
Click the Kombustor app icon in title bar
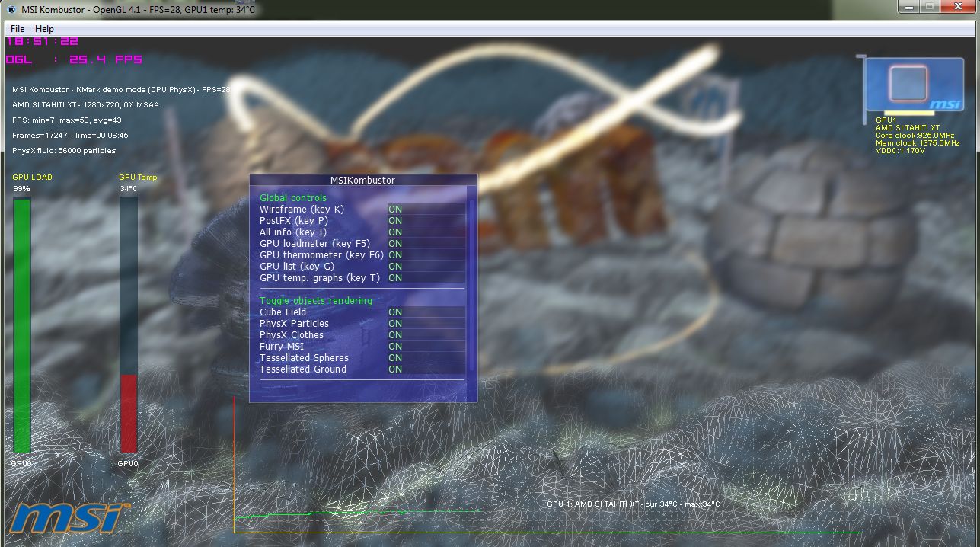click(x=11, y=9)
